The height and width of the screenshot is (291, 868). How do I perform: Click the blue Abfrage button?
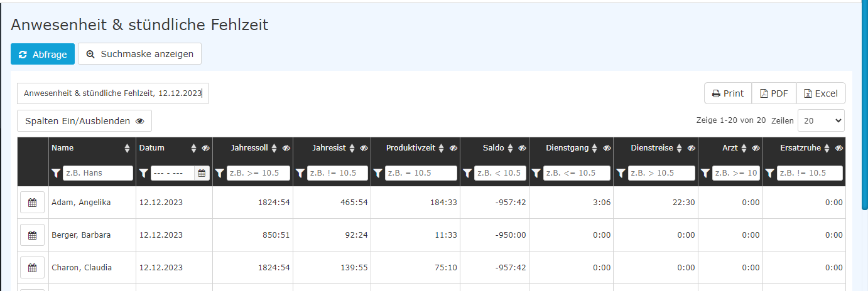tap(43, 54)
